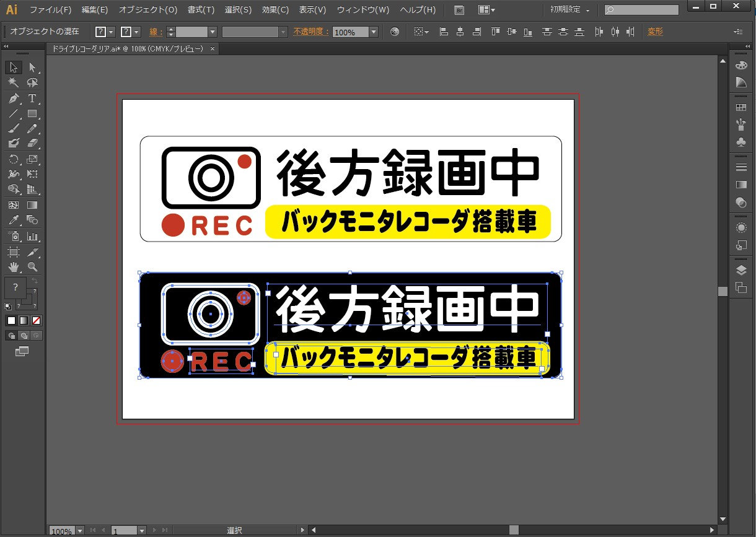Select the Column Graph tool
The height and width of the screenshot is (537, 756).
pos(32,236)
